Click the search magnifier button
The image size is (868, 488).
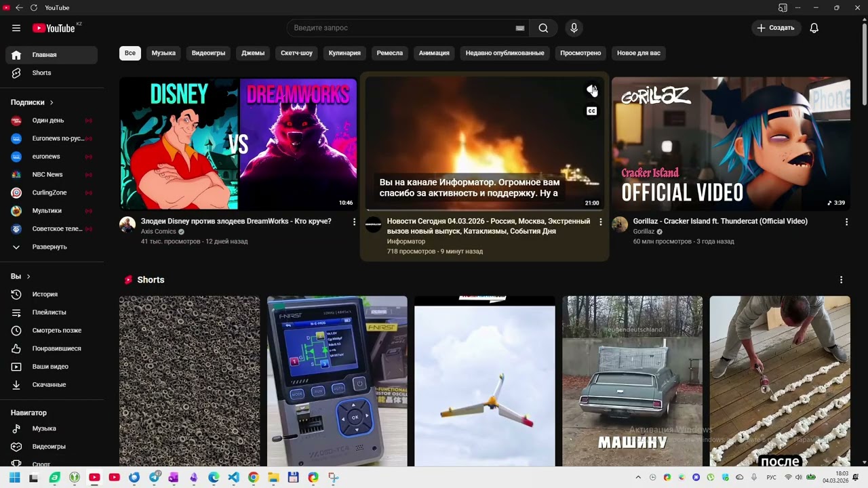click(x=543, y=28)
